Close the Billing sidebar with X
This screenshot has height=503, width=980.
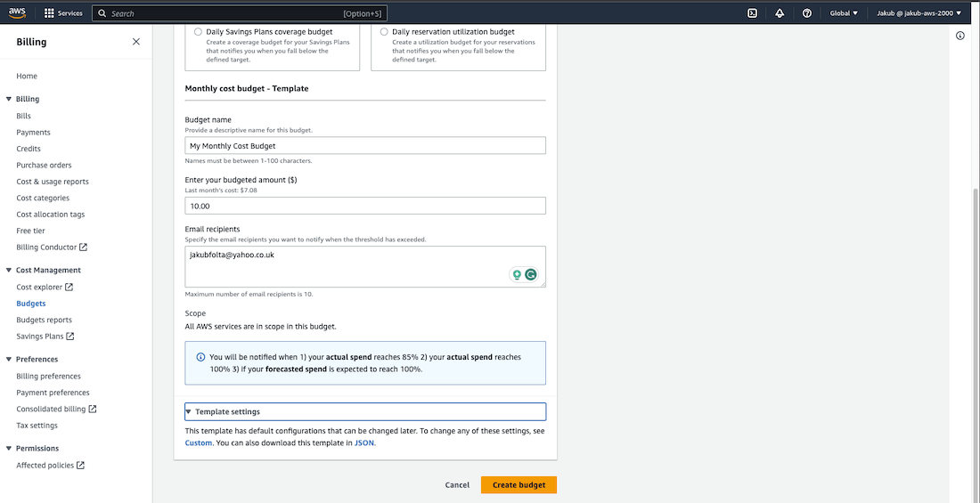pyautogui.click(x=136, y=42)
